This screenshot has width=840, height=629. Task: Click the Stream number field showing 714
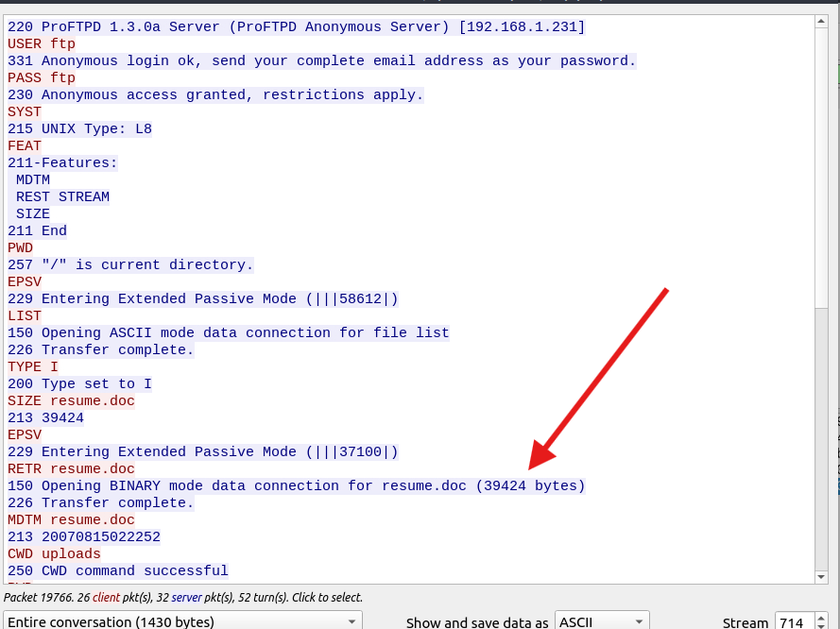click(795, 622)
